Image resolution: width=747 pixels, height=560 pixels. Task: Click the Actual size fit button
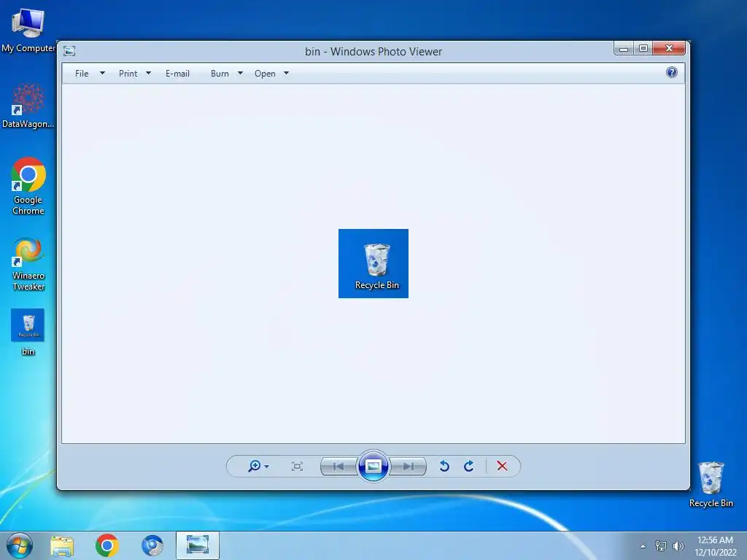(298, 466)
